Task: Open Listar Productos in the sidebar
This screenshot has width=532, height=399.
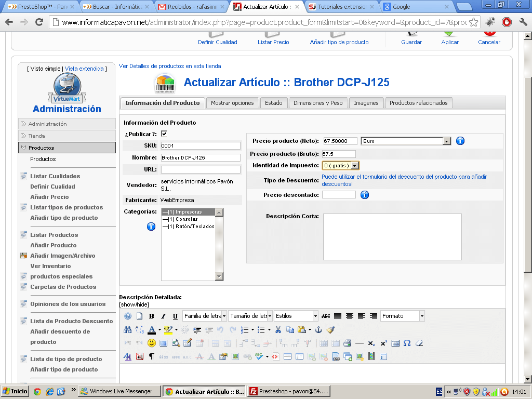Action: 54,235
